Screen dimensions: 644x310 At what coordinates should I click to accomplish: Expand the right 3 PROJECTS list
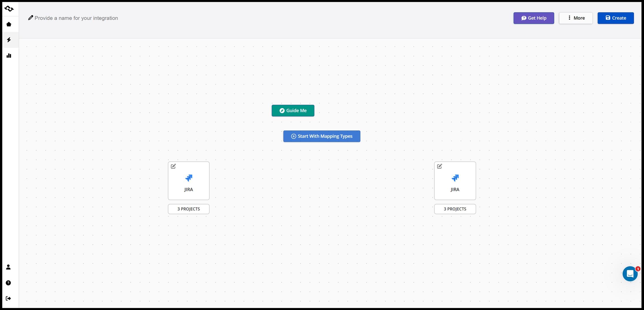coord(455,209)
